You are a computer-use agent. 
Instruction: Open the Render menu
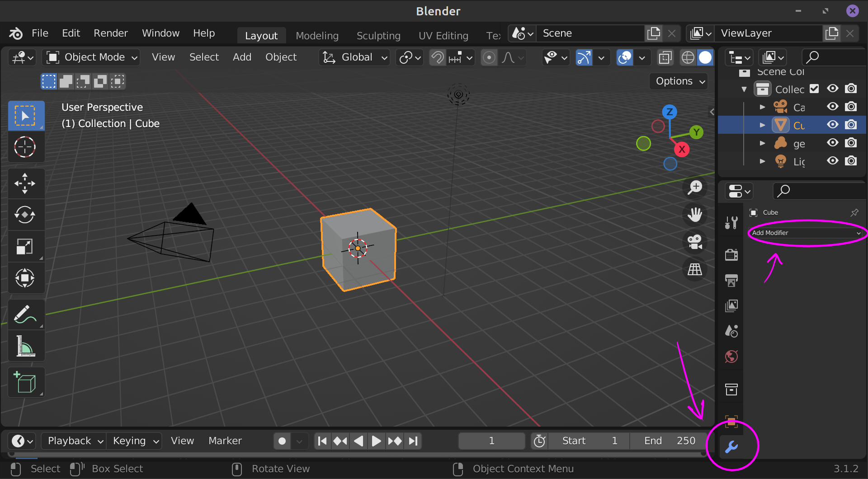point(111,33)
